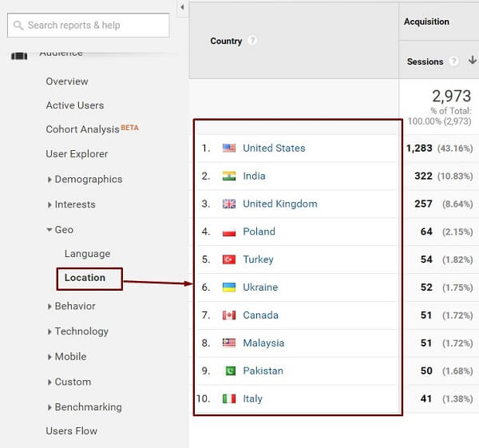Open the User Explorer report
Image resolution: width=479 pixels, height=448 pixels.
(x=77, y=153)
